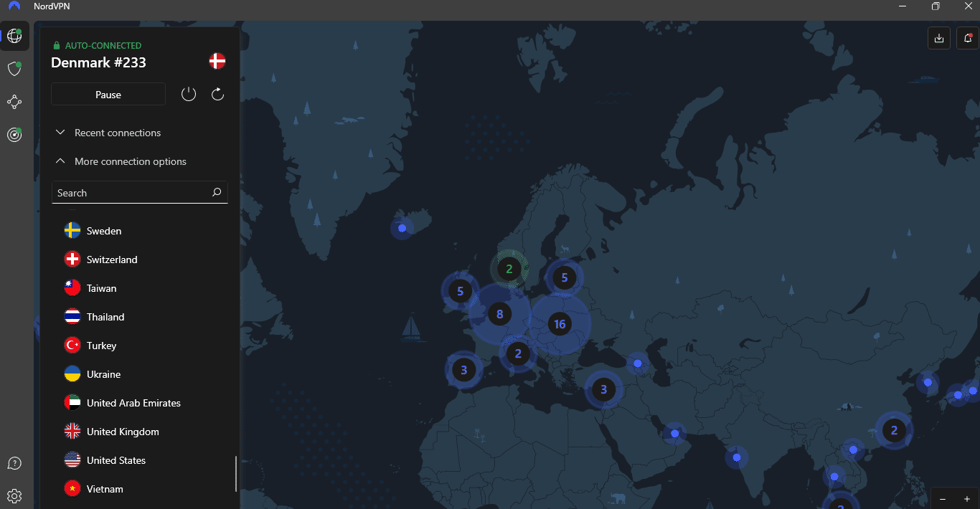Screen dimensions: 980x509
Task: Click the Switzerland flag icon
Action: [72, 259]
